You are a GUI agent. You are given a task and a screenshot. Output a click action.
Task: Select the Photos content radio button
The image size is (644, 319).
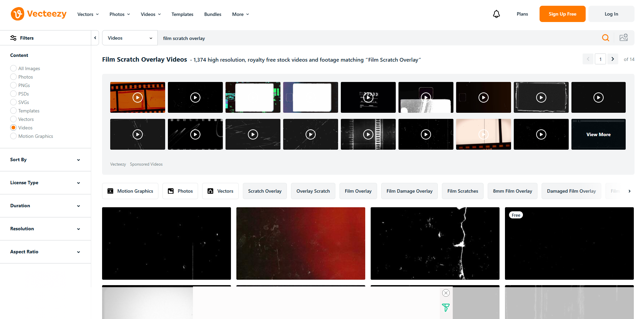point(14,77)
